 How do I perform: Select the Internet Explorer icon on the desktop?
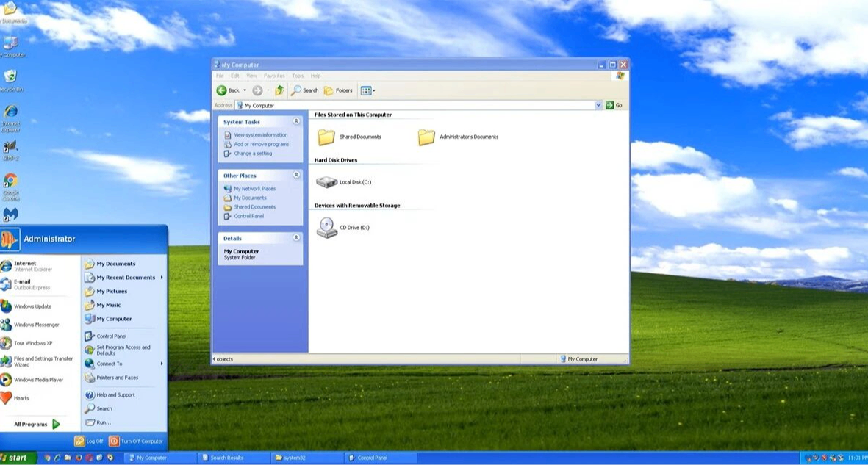click(10, 118)
